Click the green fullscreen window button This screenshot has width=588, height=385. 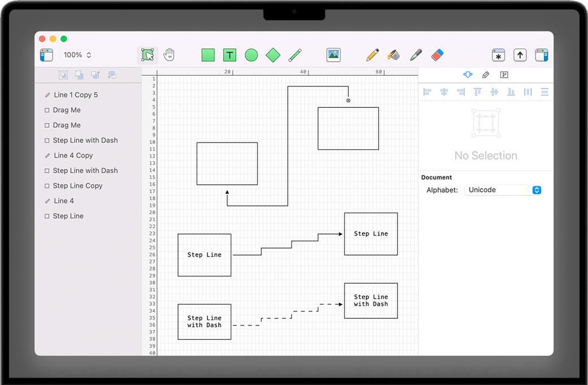coord(64,38)
